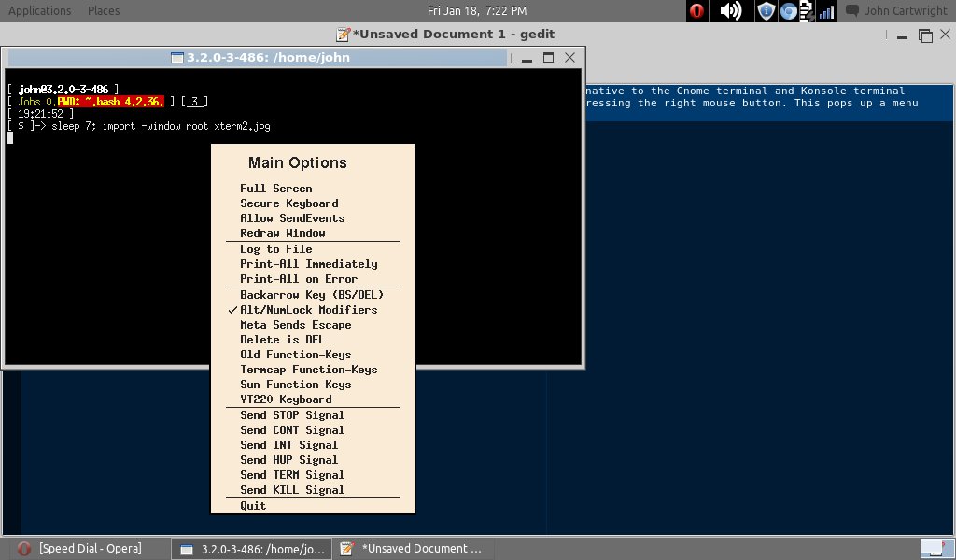Click the 19:21:52 timestamp in xterm
This screenshot has height=560, width=956.
click(40, 114)
